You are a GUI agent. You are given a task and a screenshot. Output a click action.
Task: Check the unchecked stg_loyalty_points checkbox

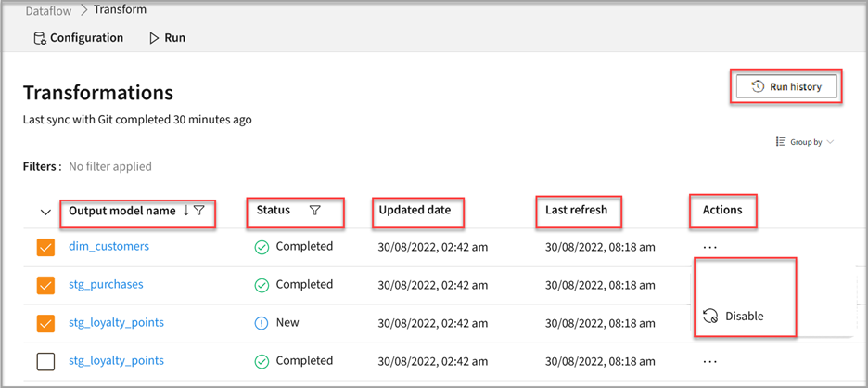tap(45, 361)
